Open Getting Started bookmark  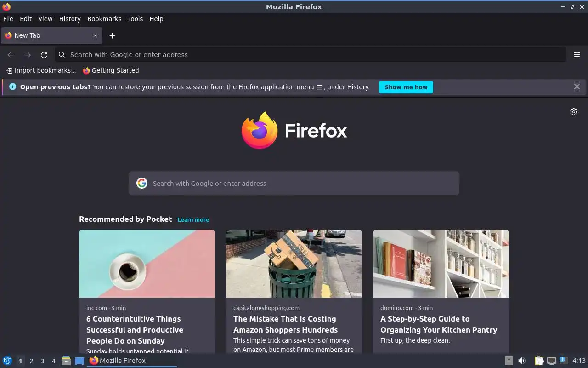click(111, 70)
